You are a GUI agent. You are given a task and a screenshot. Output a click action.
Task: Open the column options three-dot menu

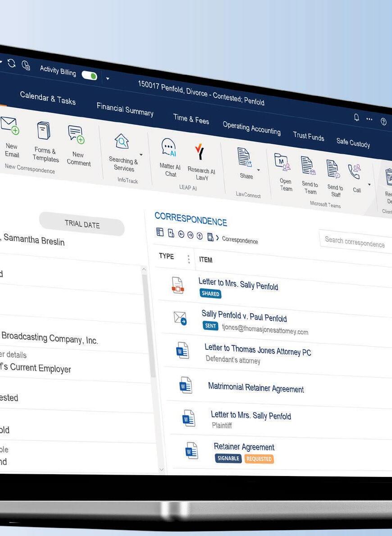click(189, 259)
